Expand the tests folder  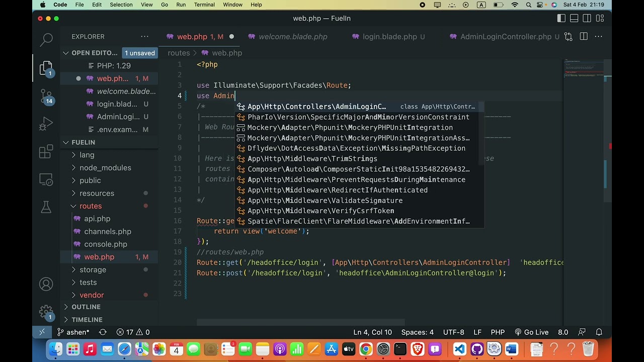point(88,283)
